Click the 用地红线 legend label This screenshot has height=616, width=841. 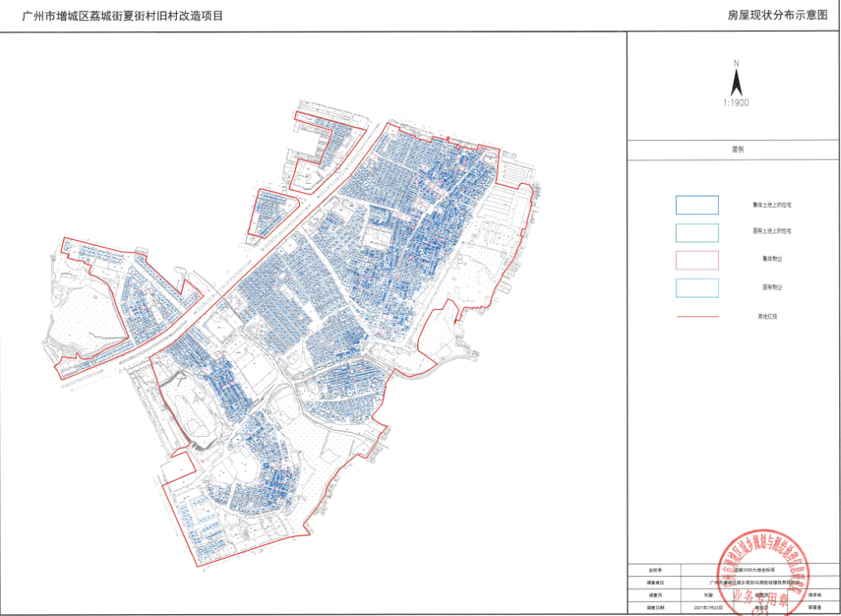pos(772,317)
